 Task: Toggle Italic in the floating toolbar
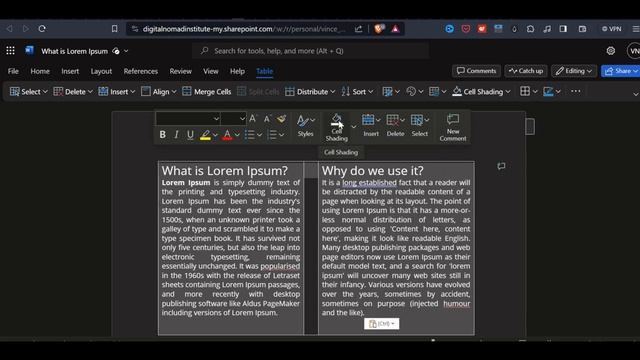click(x=176, y=134)
